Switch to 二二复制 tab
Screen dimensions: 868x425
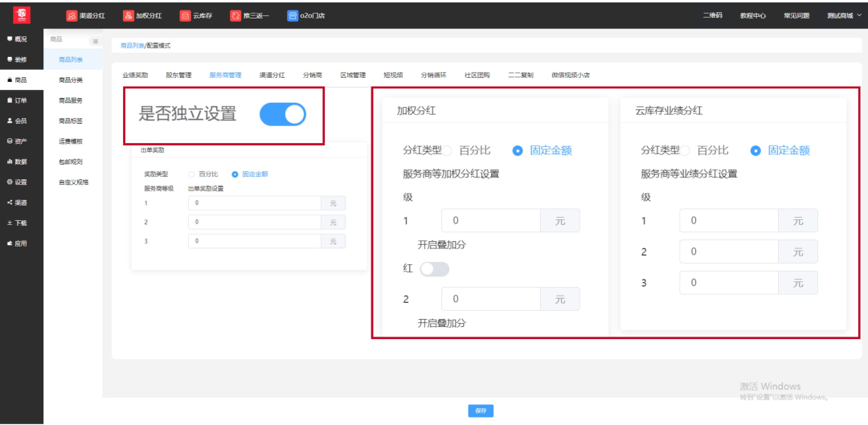(x=521, y=76)
